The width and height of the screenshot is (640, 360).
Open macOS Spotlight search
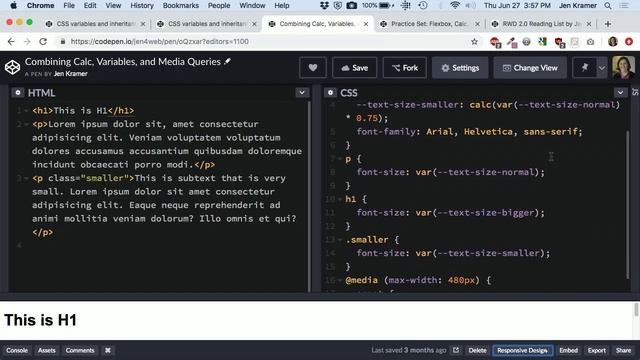click(608, 6)
